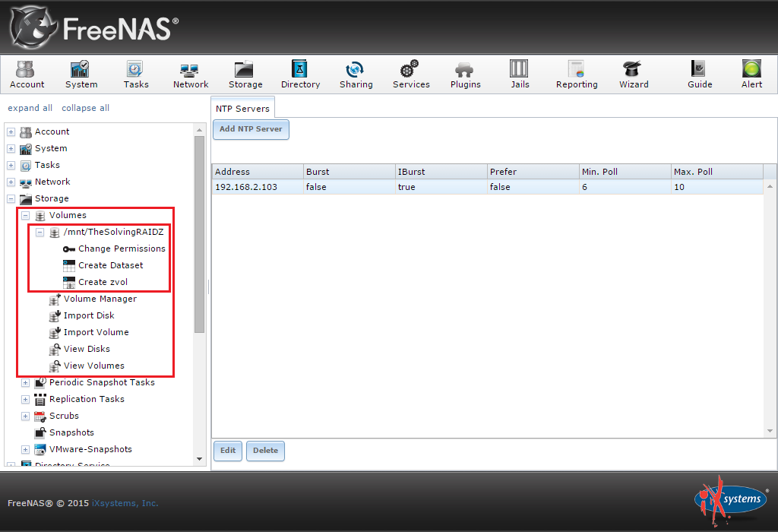Select the 192.168.2.103 server row
This screenshot has height=532, width=778.
(488, 187)
